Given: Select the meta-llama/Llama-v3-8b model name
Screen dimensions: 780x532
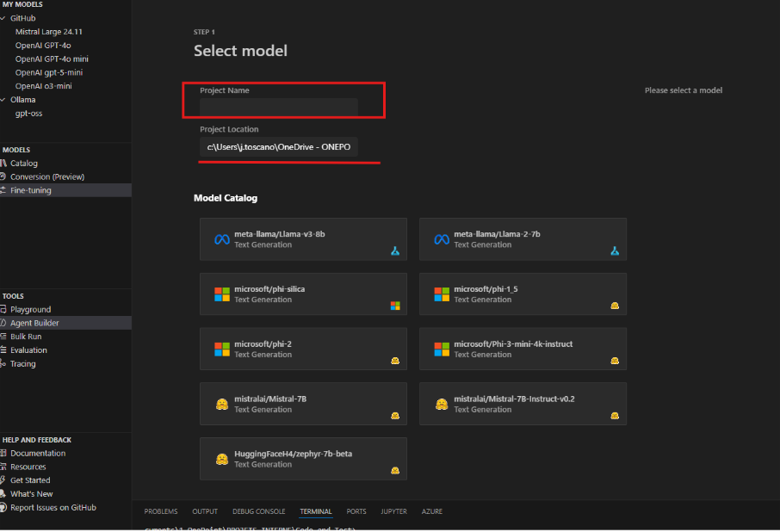Looking at the screenshot, I should (x=280, y=234).
